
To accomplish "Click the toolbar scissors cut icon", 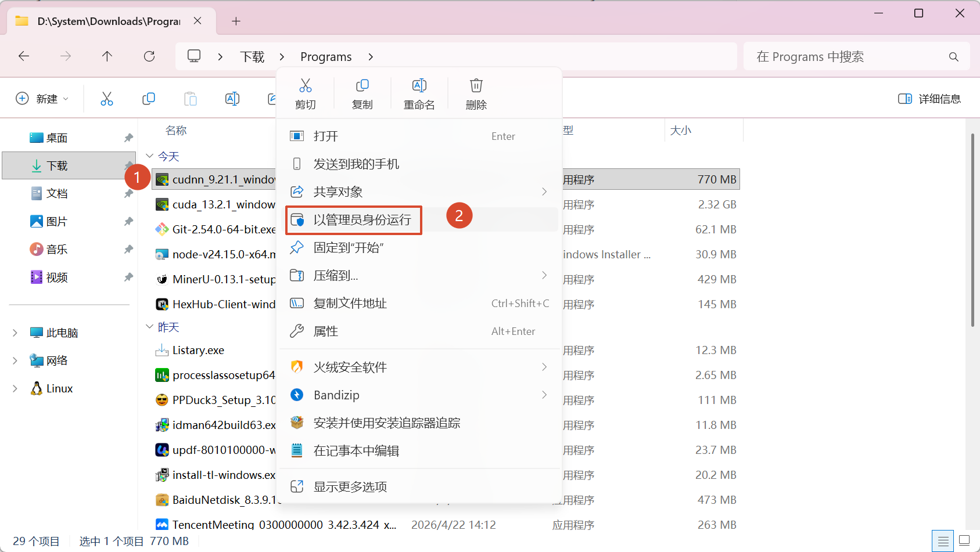I will tap(107, 99).
